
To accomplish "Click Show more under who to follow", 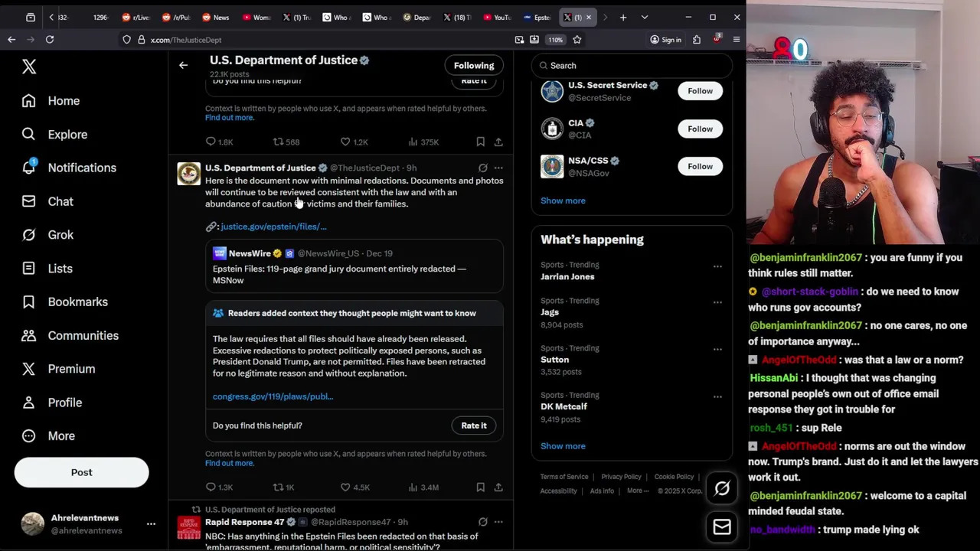I will point(563,201).
